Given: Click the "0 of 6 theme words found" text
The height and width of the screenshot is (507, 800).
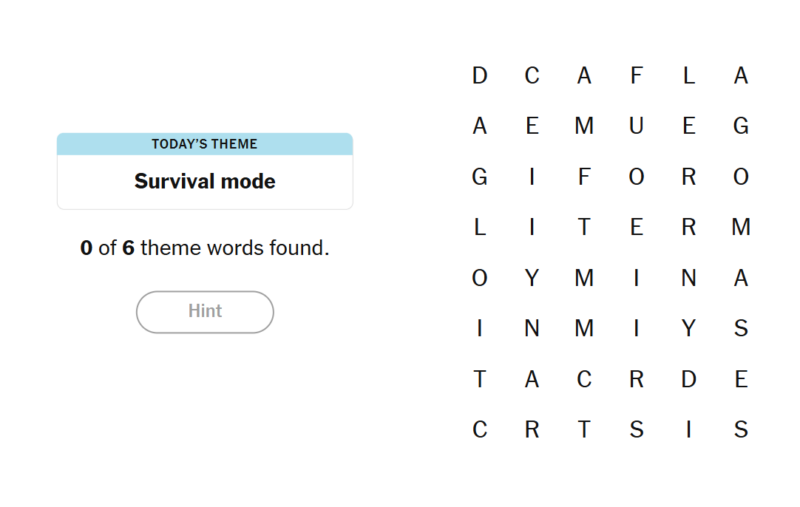Looking at the screenshot, I should pos(205,247).
